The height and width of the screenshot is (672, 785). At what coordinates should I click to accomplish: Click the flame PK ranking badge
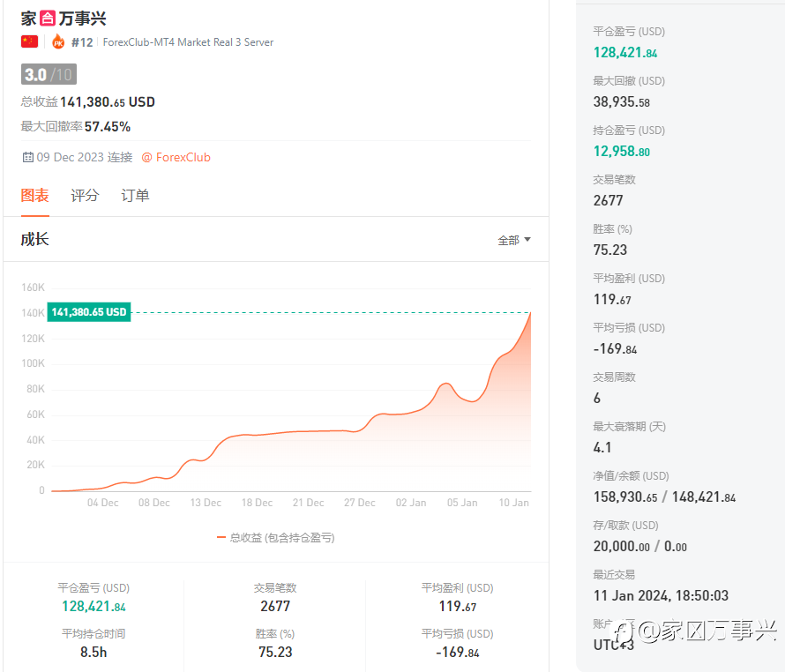(x=58, y=41)
